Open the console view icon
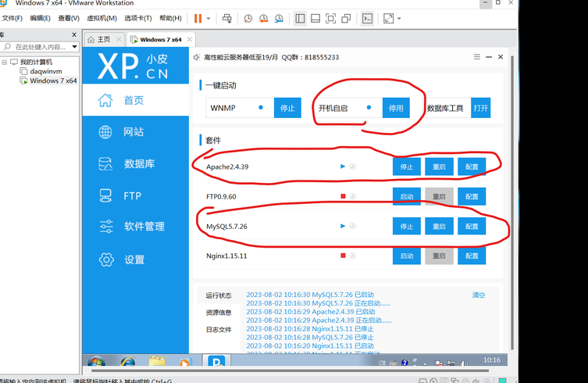 point(367,19)
